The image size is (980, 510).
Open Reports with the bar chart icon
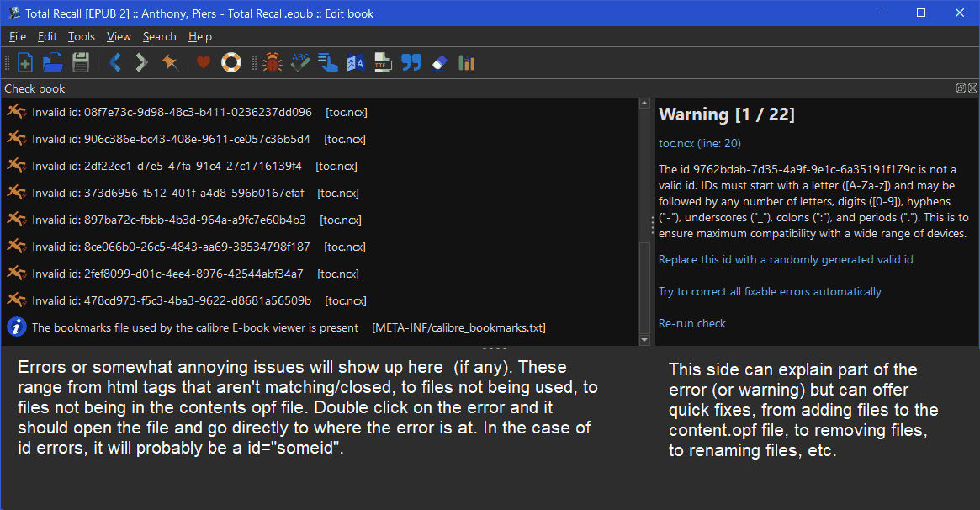(467, 62)
